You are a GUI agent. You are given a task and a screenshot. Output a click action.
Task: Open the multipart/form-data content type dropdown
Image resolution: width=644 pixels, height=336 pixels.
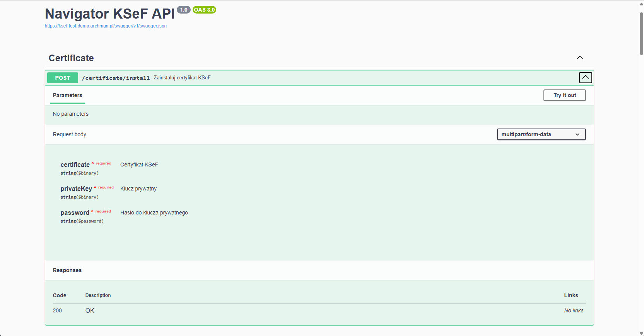541,134
